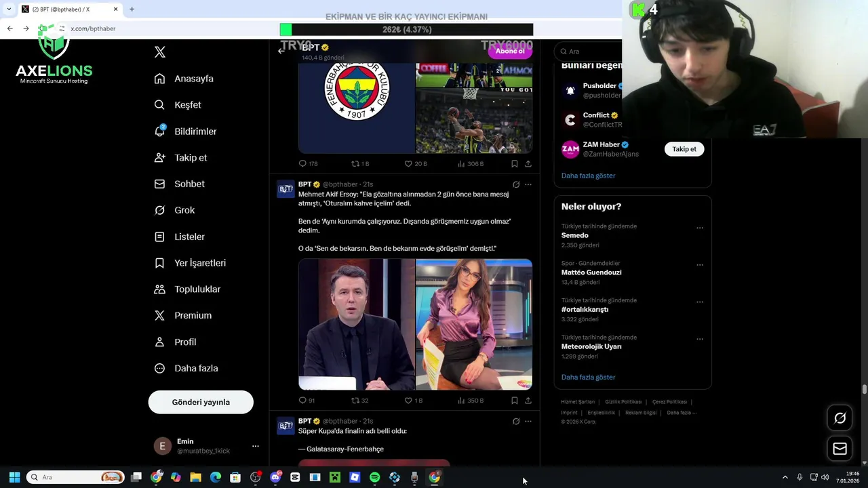
Task: Open options for Mattéo Guendouzi trend
Action: [700, 265]
